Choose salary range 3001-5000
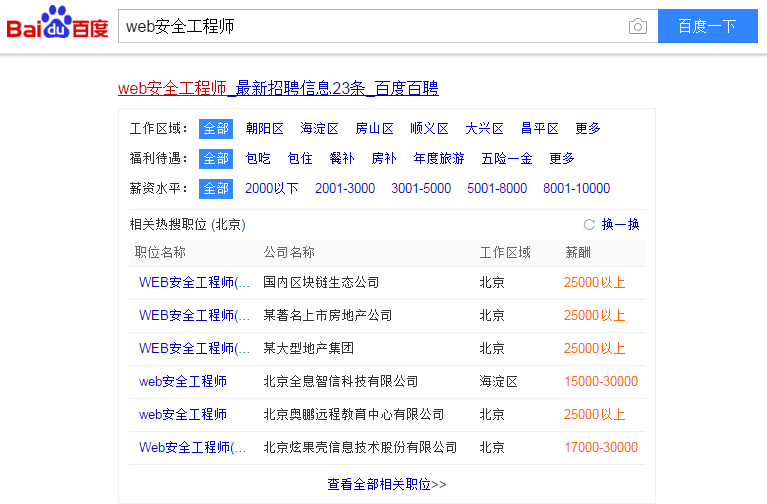Screen dimensions: 767x504 coord(421,188)
